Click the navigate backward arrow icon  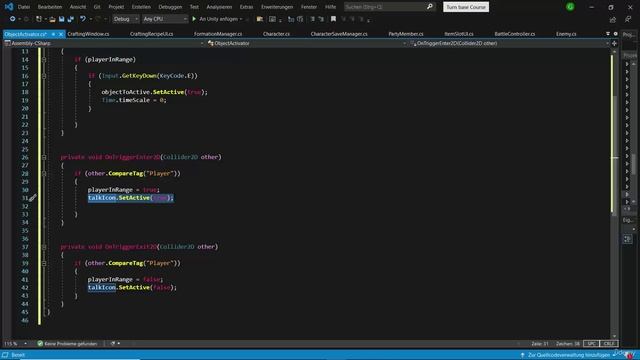tap(13, 19)
